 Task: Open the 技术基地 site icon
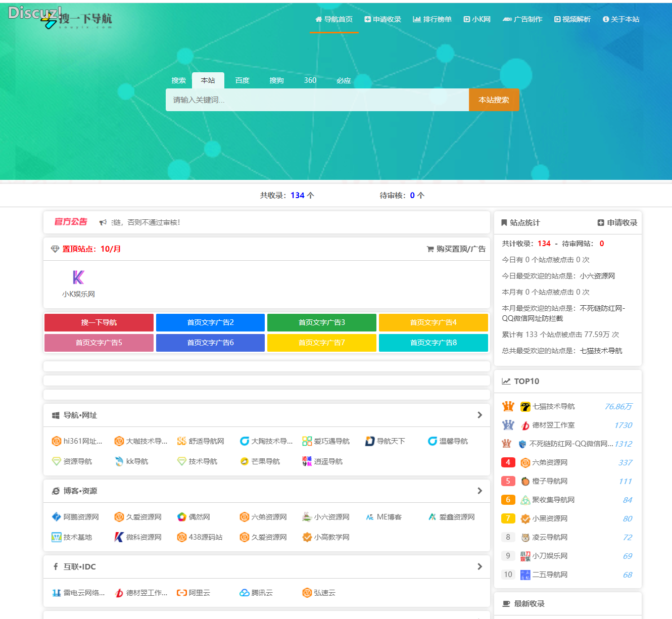pos(57,537)
